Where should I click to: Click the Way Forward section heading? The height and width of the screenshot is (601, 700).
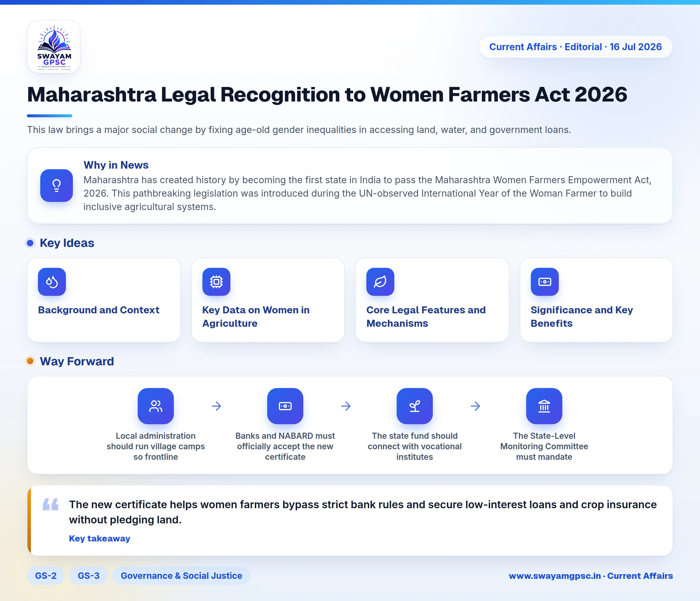pos(77,361)
